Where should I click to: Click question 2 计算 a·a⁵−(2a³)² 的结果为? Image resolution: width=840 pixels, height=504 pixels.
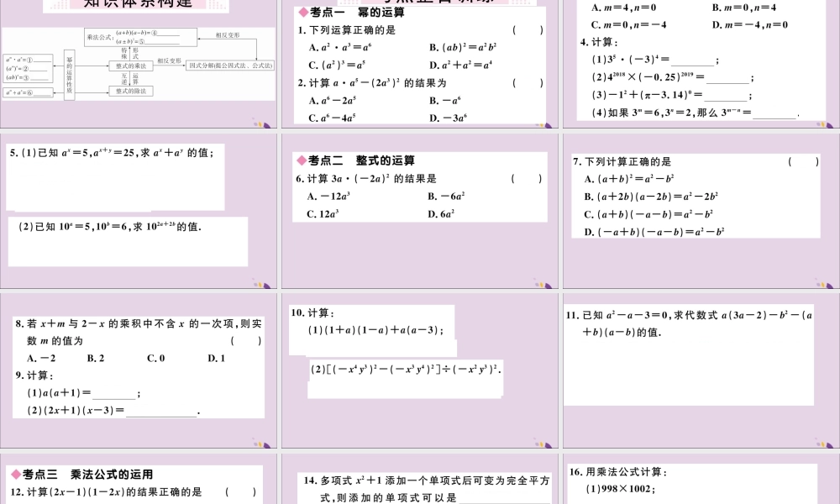point(372,83)
